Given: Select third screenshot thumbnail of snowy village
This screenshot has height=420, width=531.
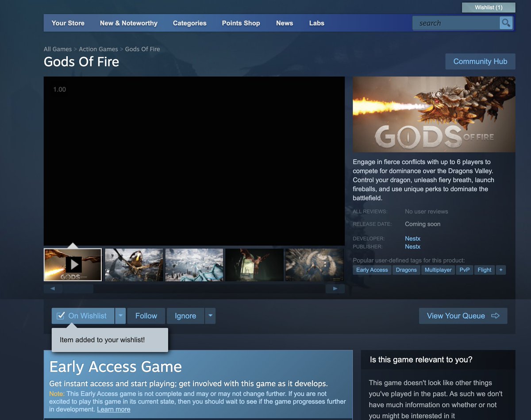Looking at the screenshot, I should point(194,265).
